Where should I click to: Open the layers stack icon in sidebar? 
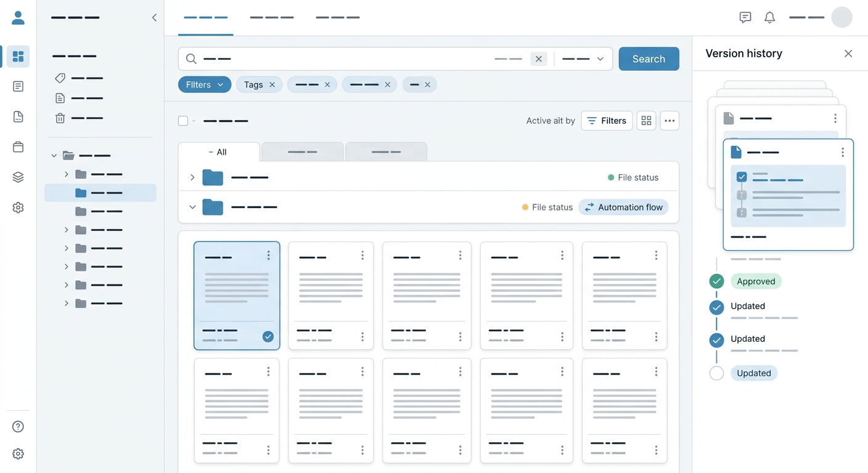[18, 177]
